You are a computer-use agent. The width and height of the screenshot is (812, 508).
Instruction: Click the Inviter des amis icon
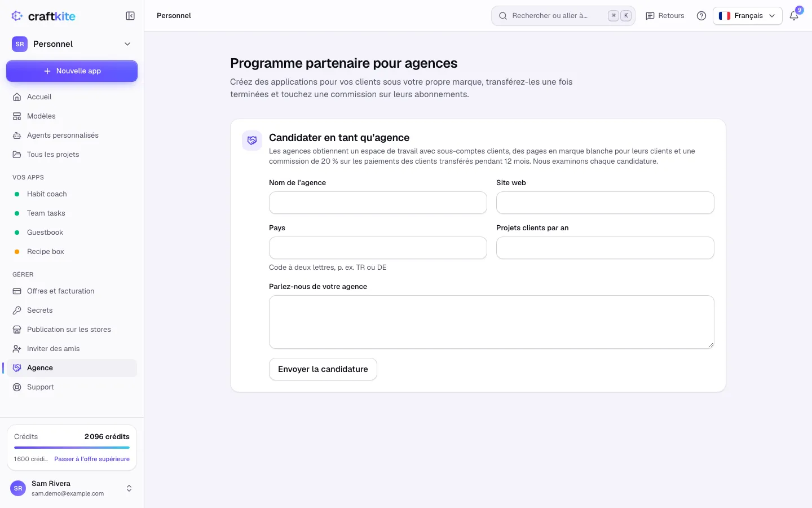[17, 349]
